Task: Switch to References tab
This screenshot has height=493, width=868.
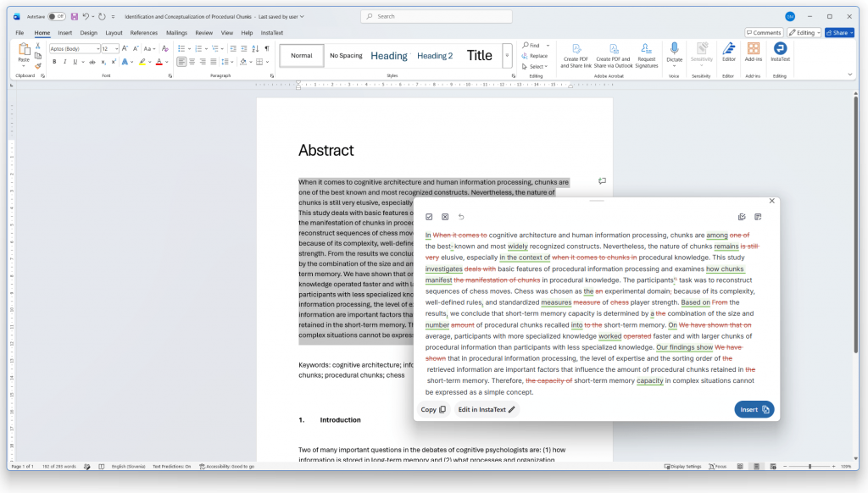Action: [144, 33]
